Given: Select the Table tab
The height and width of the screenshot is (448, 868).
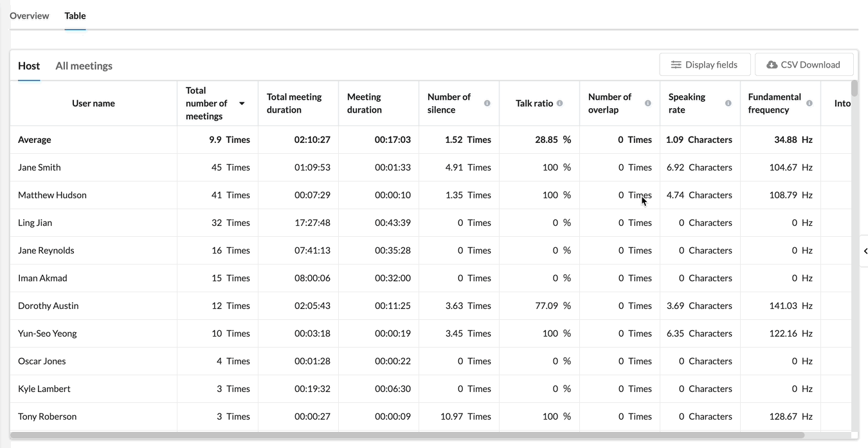Looking at the screenshot, I should tap(75, 15).
